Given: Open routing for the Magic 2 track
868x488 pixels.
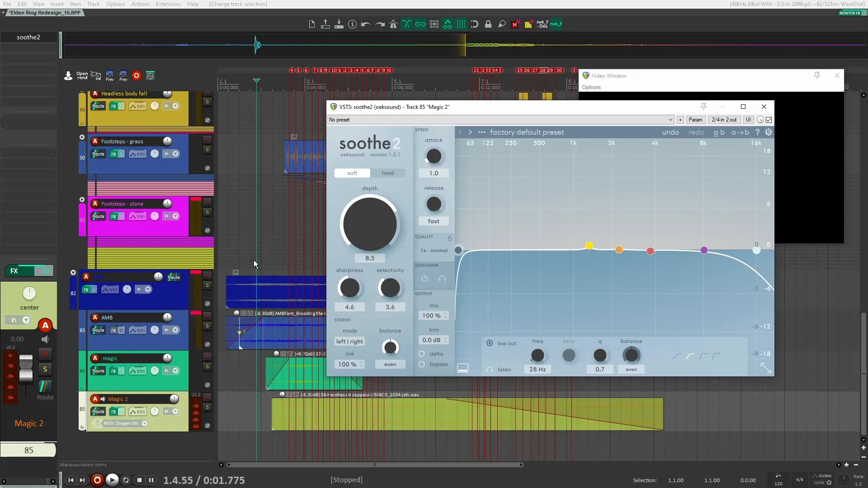Looking at the screenshot, I should [x=98, y=411].
